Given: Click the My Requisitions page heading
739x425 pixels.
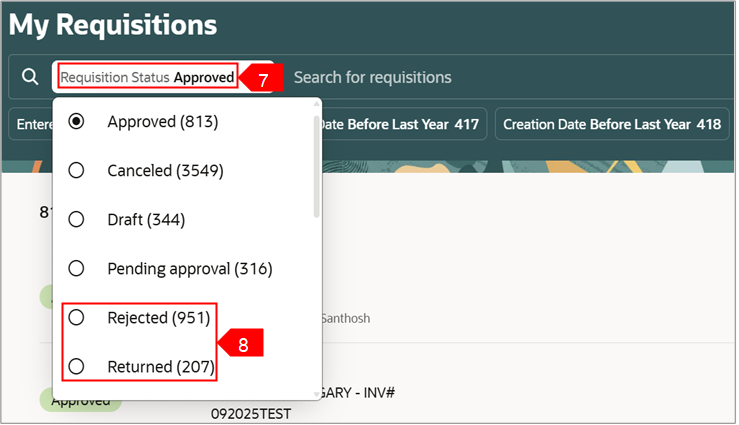Looking at the screenshot, I should (x=113, y=24).
